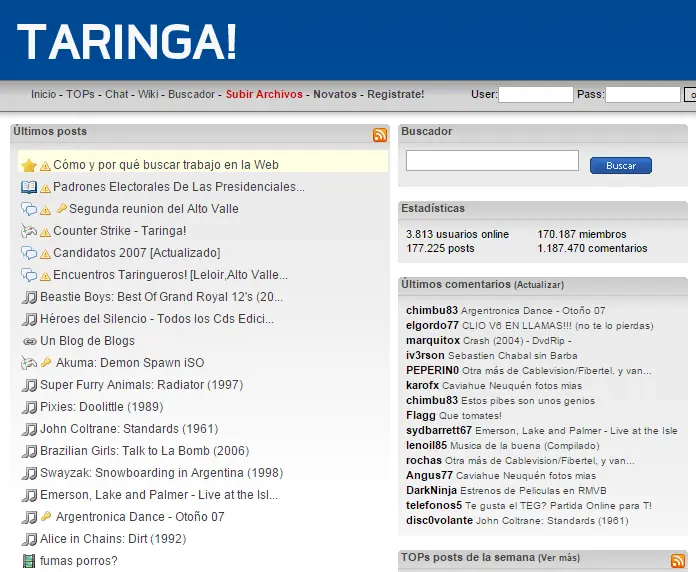The image size is (696, 572).
Task: Focus the Pass input field
Action: pyautogui.click(x=643, y=95)
